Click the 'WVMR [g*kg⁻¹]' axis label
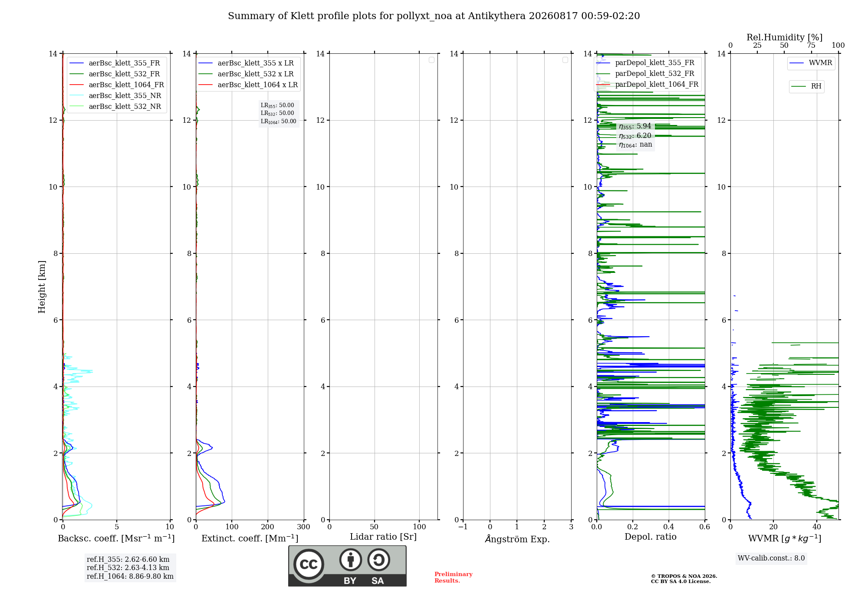Viewport: 868px width, 590px height. (785, 539)
